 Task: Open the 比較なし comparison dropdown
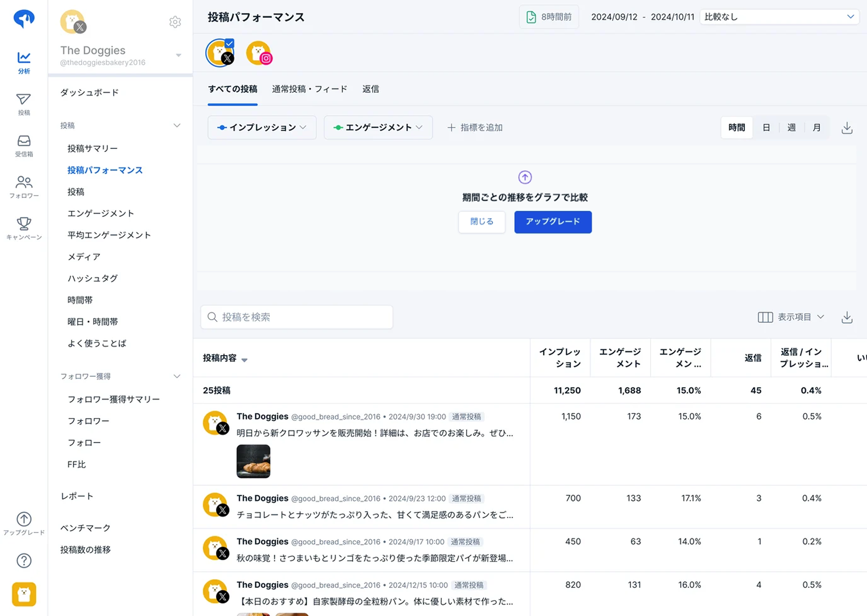(779, 17)
